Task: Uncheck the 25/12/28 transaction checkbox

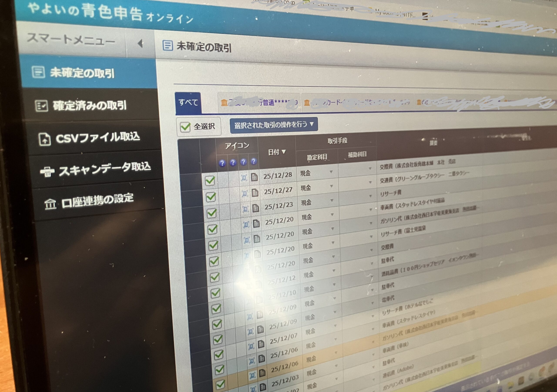Action: (x=210, y=181)
